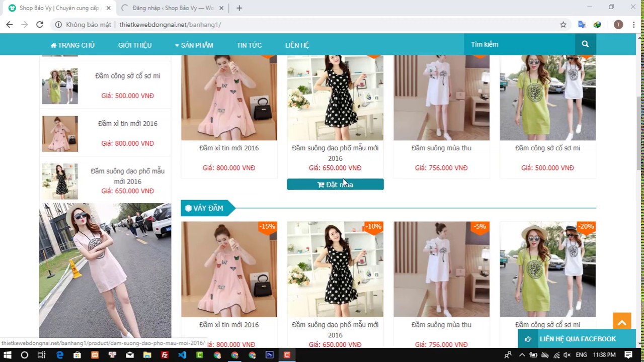Open Váy Đầm product image with -10% badge
Image resolution: width=644 pixels, height=362 pixels.
335,269
